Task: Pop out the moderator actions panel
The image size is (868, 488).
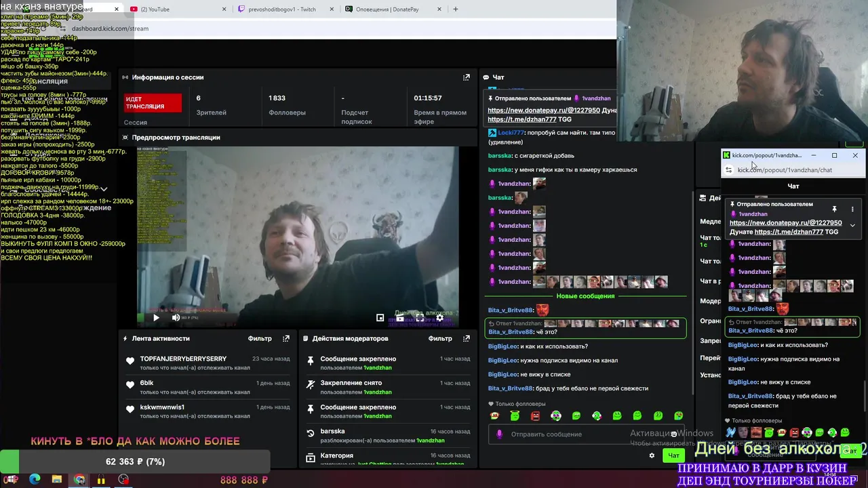Action: tap(466, 338)
